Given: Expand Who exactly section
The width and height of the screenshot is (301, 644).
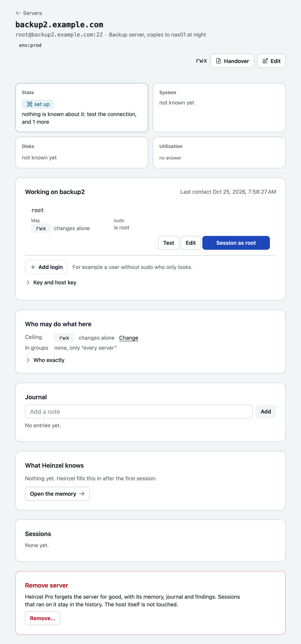Looking at the screenshot, I should coord(45,360).
